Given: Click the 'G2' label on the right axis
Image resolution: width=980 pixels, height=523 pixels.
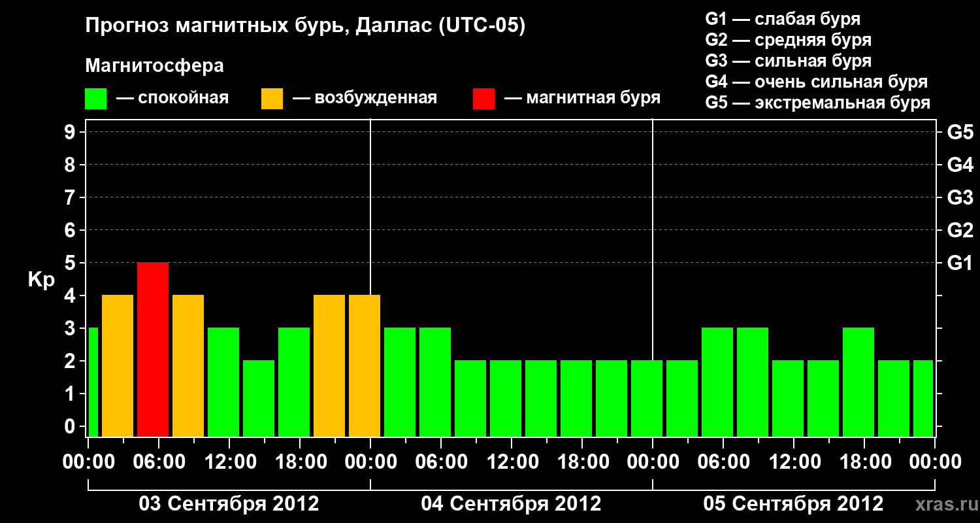Looking at the screenshot, I should pos(960,231).
